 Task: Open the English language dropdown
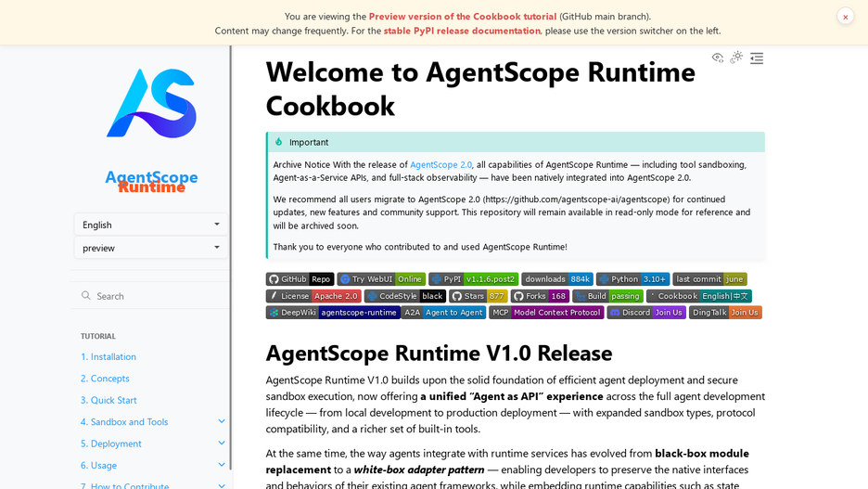coord(151,225)
